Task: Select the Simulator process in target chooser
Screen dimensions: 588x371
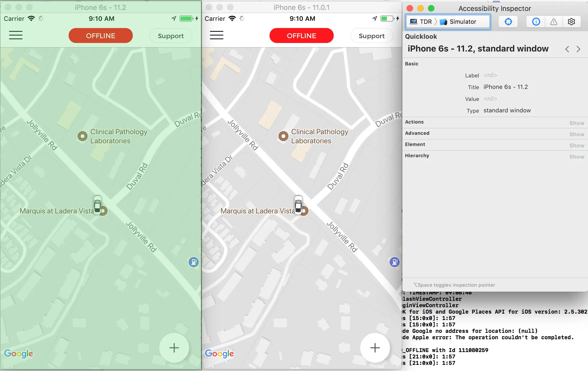Action: point(462,22)
